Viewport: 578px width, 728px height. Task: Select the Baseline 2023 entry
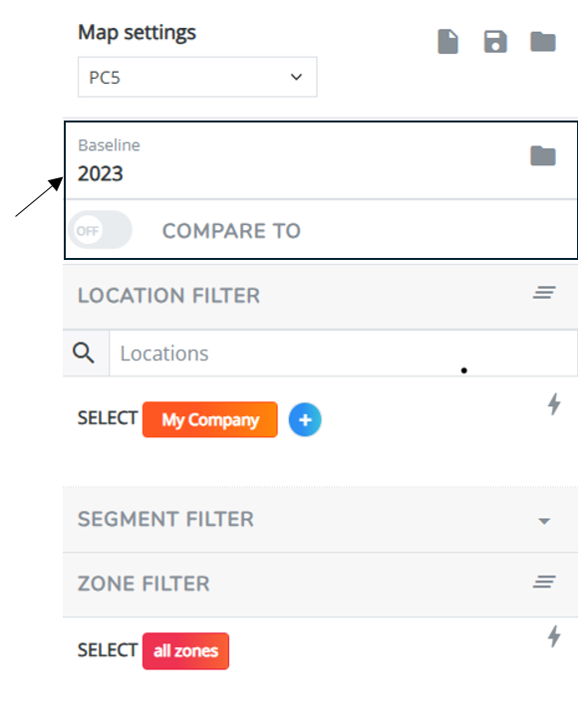pyautogui.click(x=321, y=160)
